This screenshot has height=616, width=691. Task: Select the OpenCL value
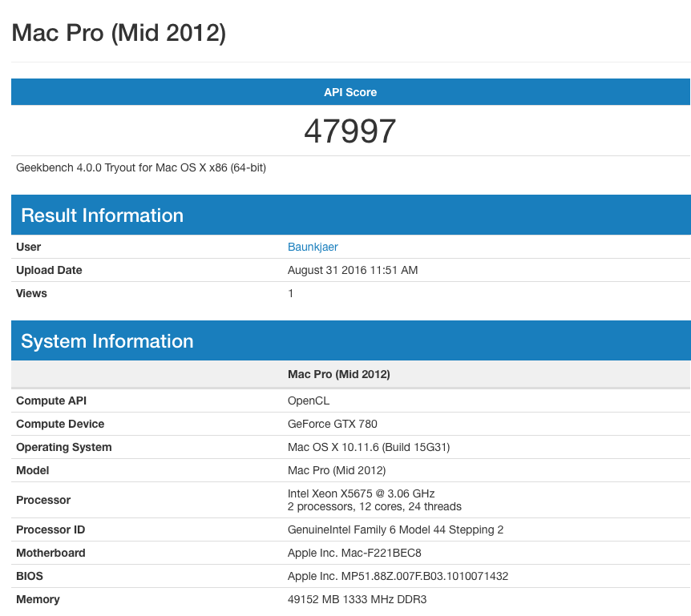309,401
